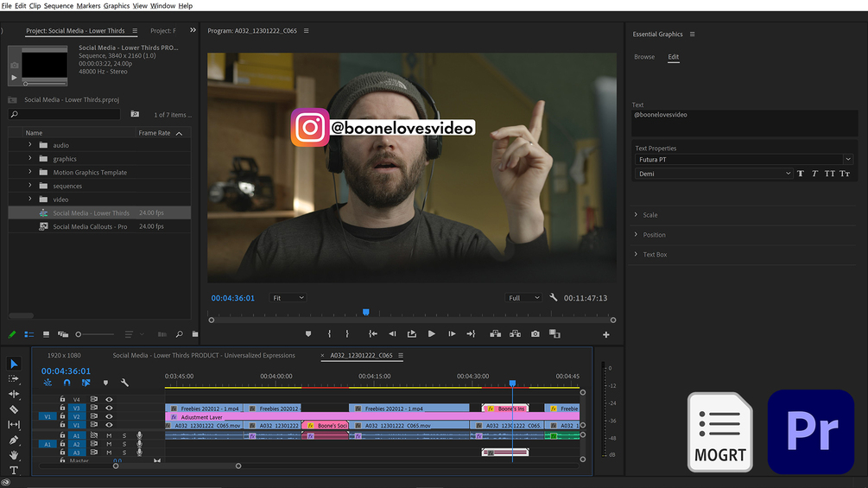Select the Type tool
Screen dimensions: 868x488
tap(14, 470)
